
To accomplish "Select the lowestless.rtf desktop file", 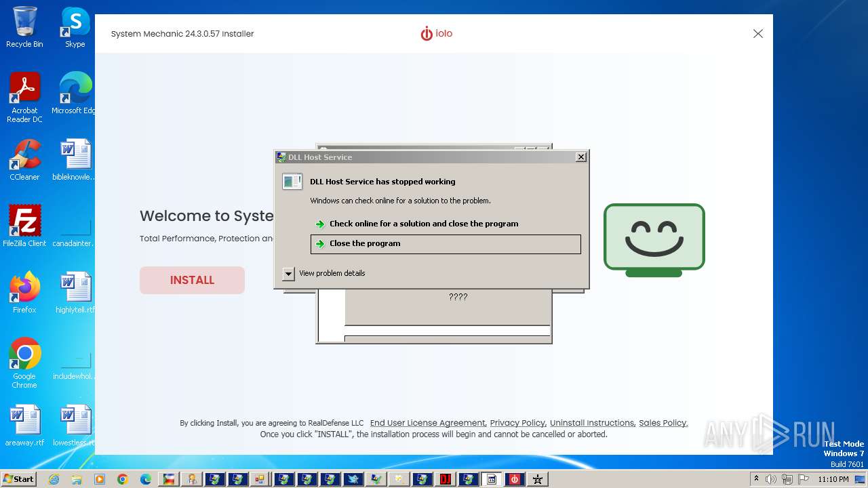I will pos(75,426).
